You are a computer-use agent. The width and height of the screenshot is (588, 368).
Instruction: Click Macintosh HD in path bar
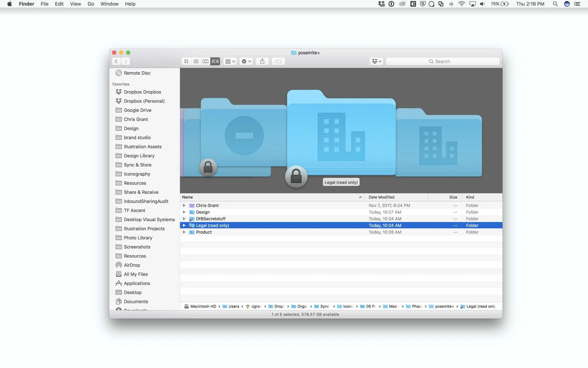[x=200, y=306]
